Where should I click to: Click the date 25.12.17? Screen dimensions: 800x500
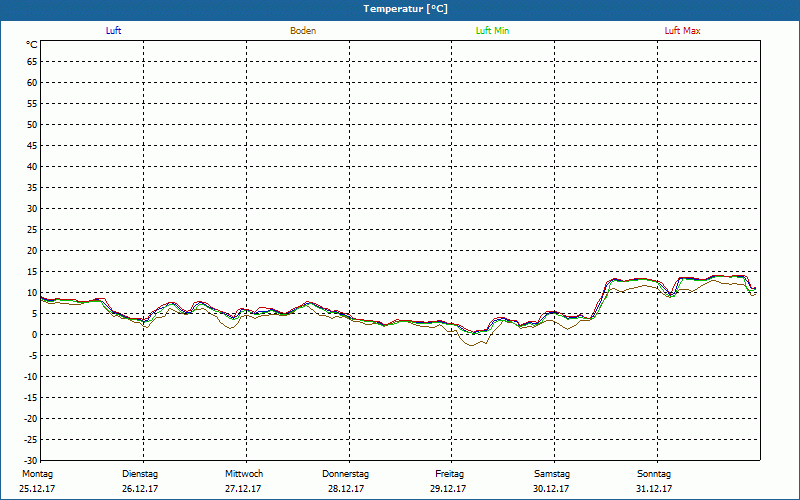(37, 489)
